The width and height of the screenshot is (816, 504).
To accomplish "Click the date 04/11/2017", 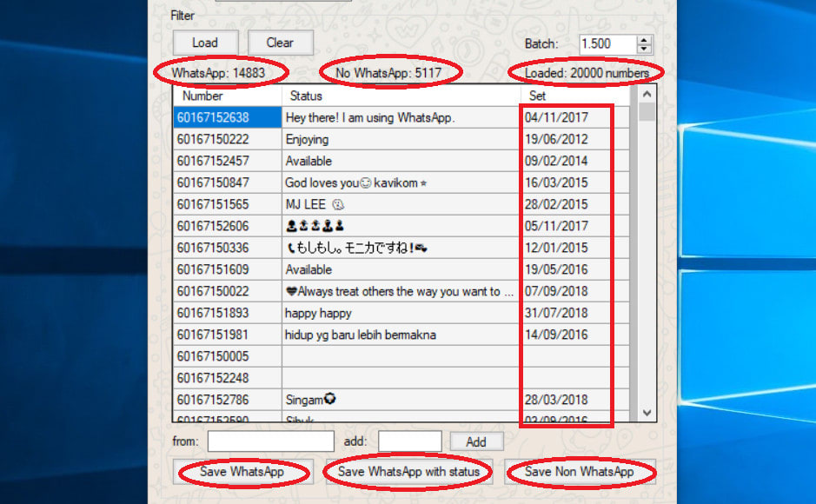I will [556, 117].
